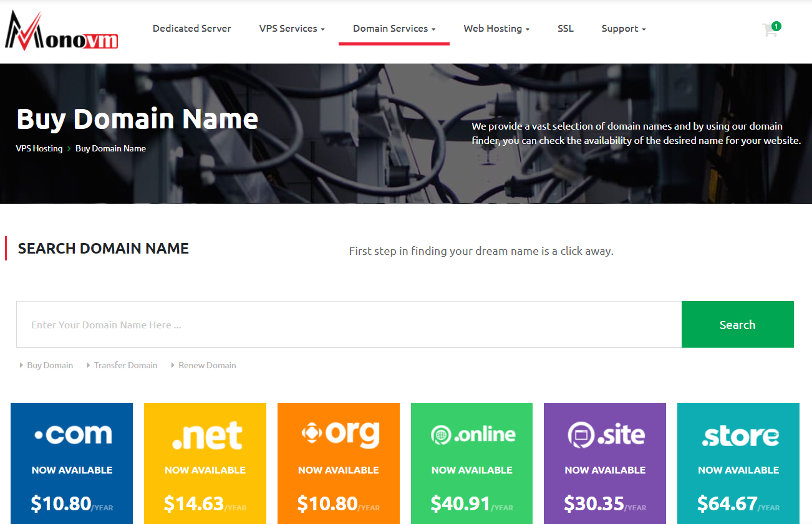
Task: Go to Dedicated Server page
Action: click(192, 29)
